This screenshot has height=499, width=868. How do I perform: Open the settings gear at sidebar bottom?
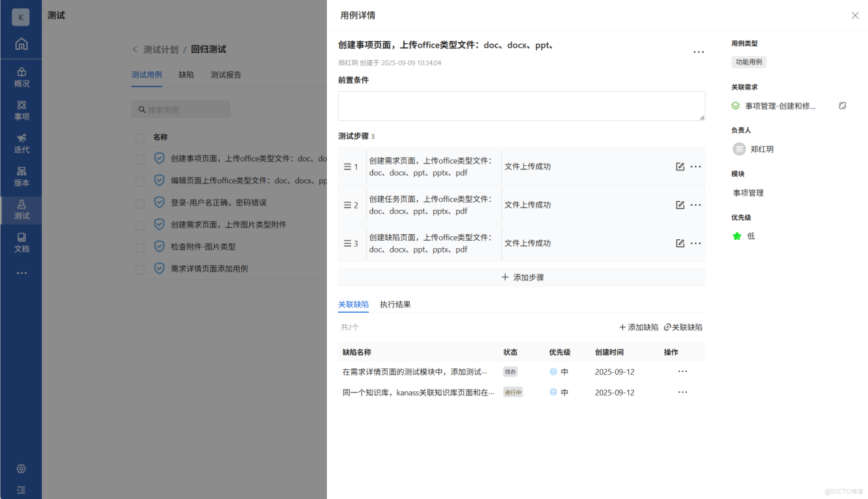(x=21, y=468)
